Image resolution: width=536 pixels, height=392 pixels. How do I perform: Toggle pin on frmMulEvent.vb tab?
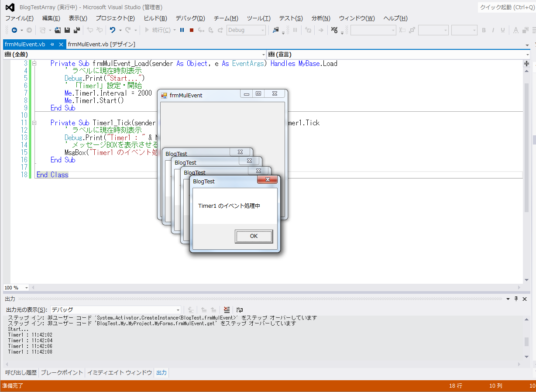pos(52,45)
